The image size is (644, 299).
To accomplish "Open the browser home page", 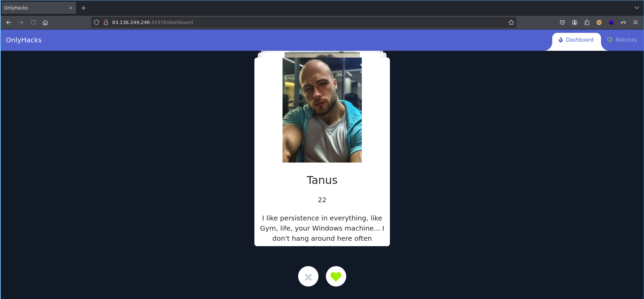I will pyautogui.click(x=45, y=22).
